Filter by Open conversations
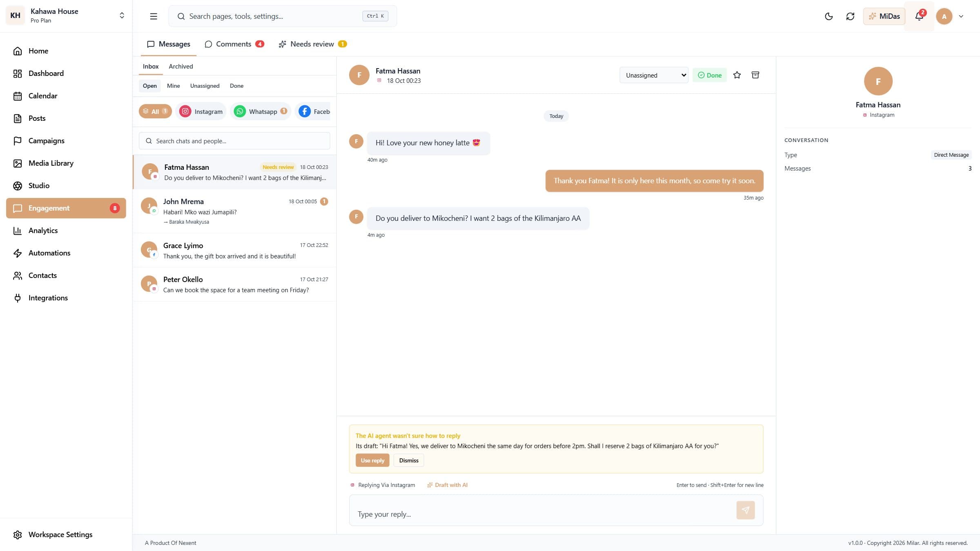This screenshot has width=980, height=551. (150, 86)
